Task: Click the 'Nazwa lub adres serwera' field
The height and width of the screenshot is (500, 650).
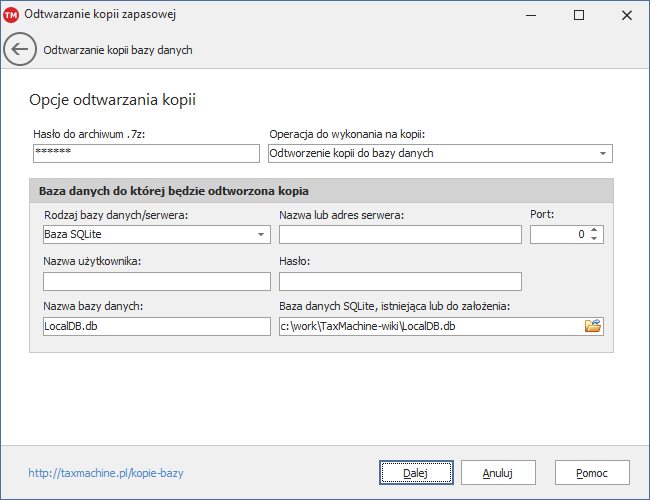Action: click(400, 234)
